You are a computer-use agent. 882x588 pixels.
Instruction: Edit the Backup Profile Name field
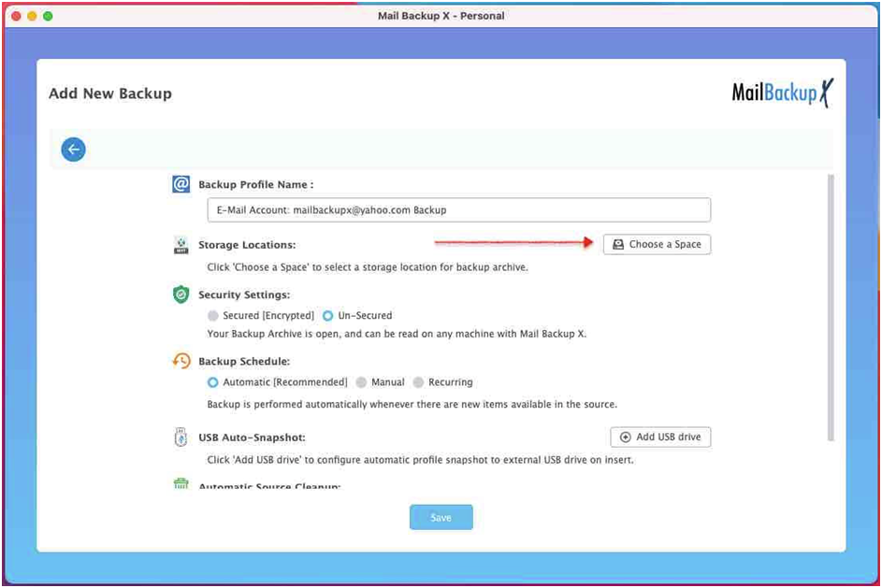pyautogui.click(x=459, y=209)
